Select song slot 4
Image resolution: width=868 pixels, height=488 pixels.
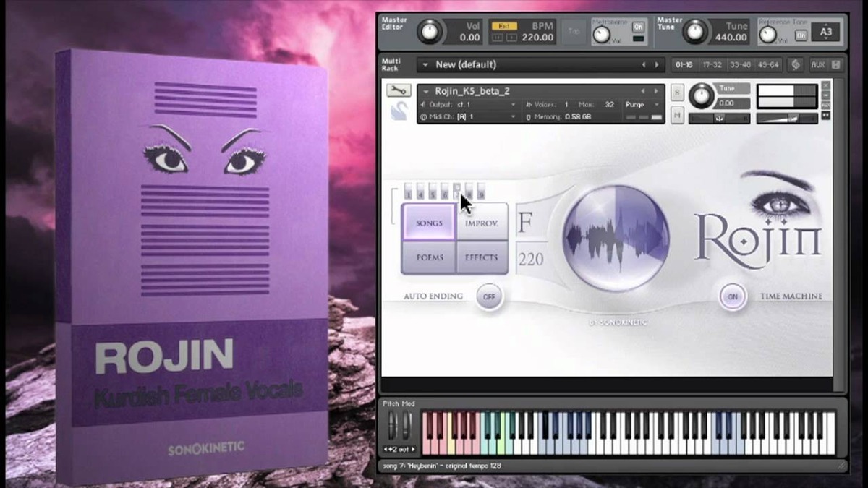pos(420,192)
